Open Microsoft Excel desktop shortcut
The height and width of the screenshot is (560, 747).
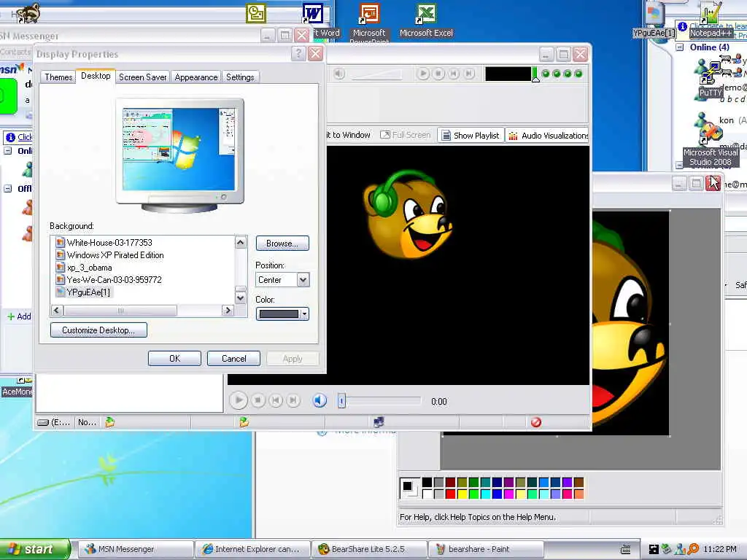click(426, 20)
